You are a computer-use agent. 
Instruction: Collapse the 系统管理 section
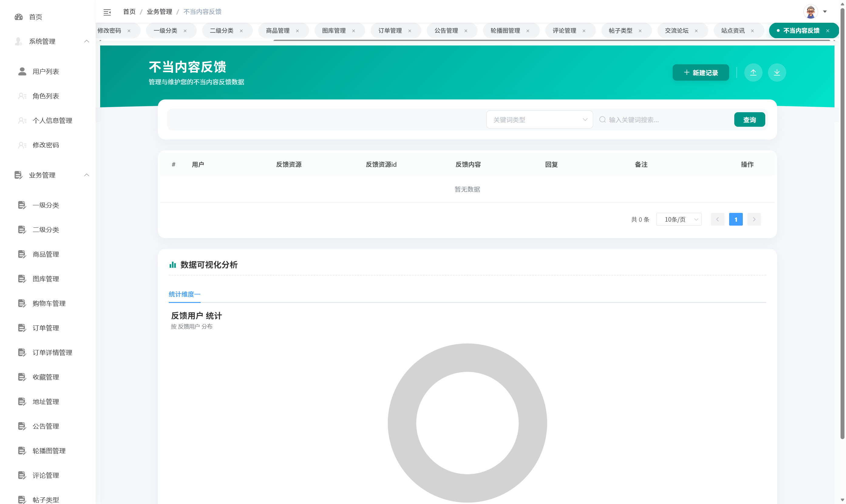(86, 41)
